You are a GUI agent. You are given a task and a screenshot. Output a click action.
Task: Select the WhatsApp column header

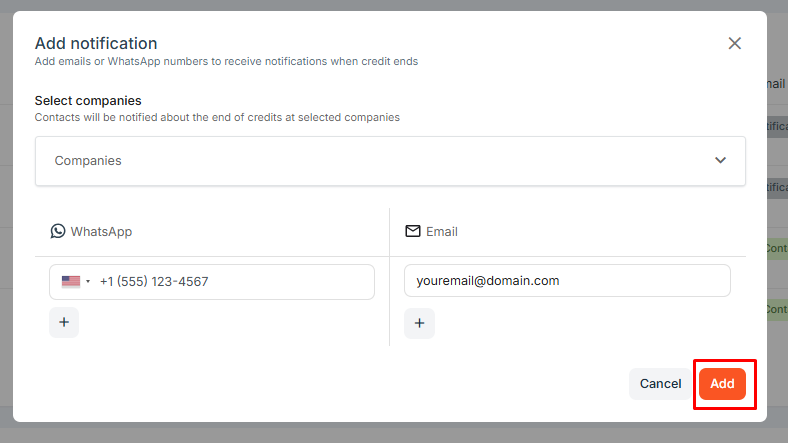pyautogui.click(x=91, y=232)
